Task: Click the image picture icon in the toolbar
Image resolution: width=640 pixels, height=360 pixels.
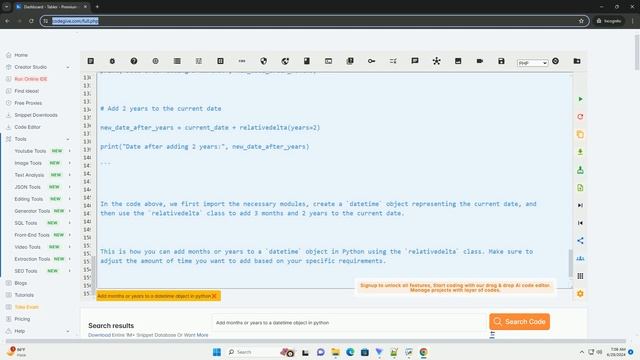Action: pyautogui.click(x=458, y=61)
